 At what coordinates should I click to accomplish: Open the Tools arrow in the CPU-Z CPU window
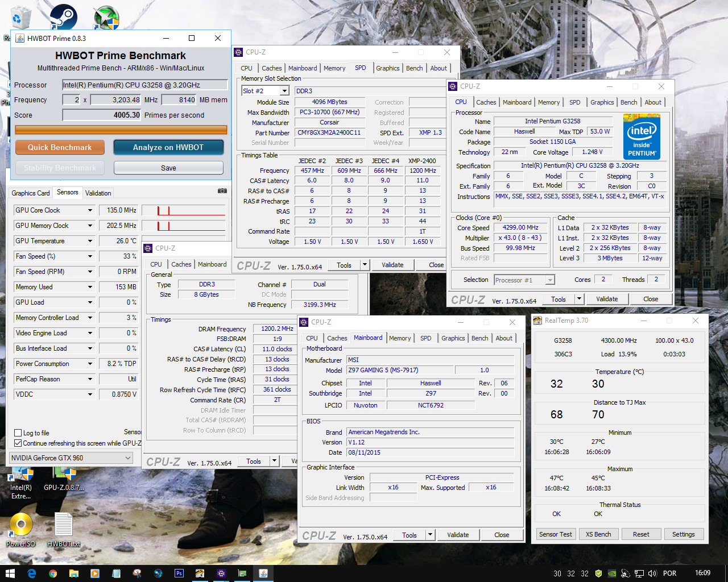[579, 299]
